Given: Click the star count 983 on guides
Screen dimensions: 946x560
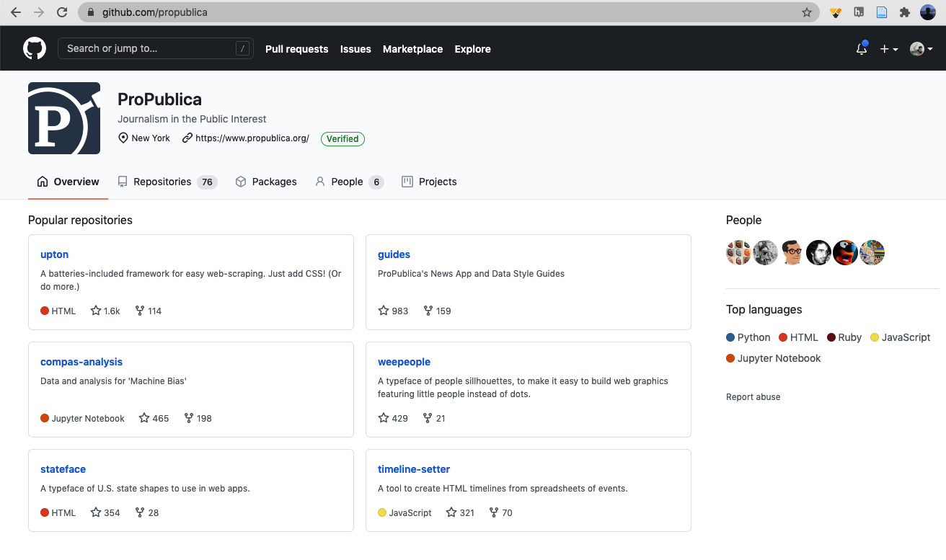Looking at the screenshot, I should (393, 311).
